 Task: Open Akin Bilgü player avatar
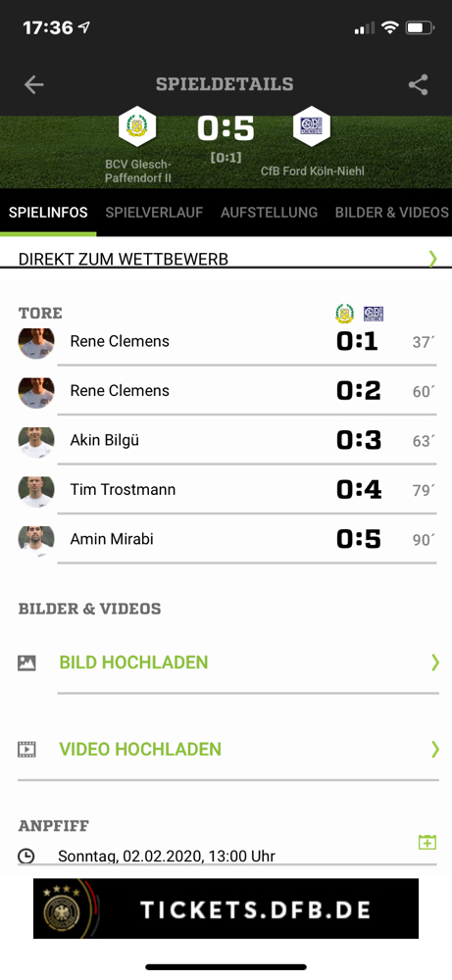point(36,441)
